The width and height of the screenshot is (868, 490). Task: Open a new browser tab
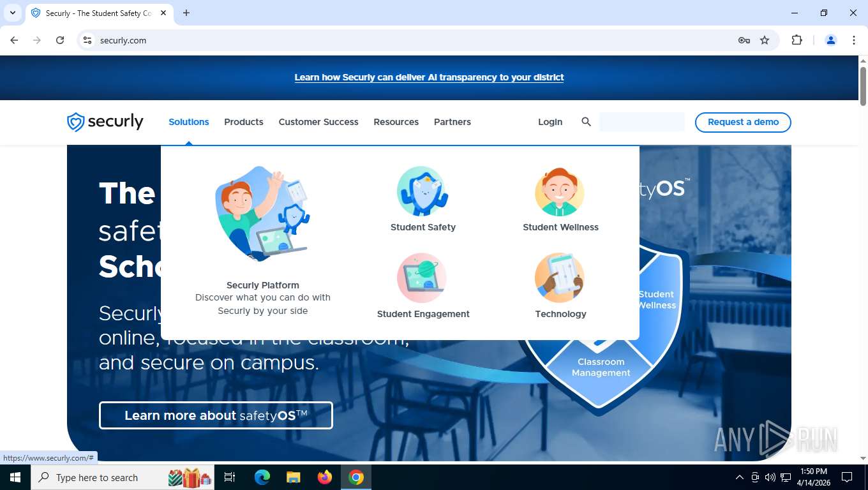[186, 13]
